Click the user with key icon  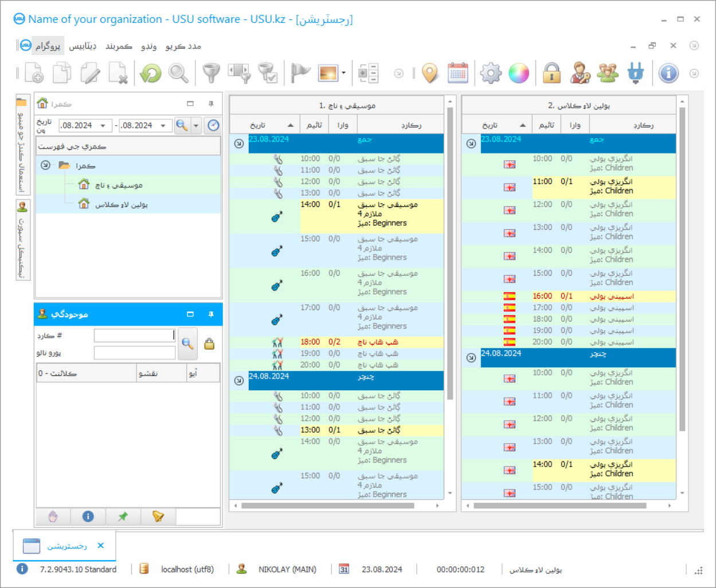pyautogui.click(x=580, y=73)
